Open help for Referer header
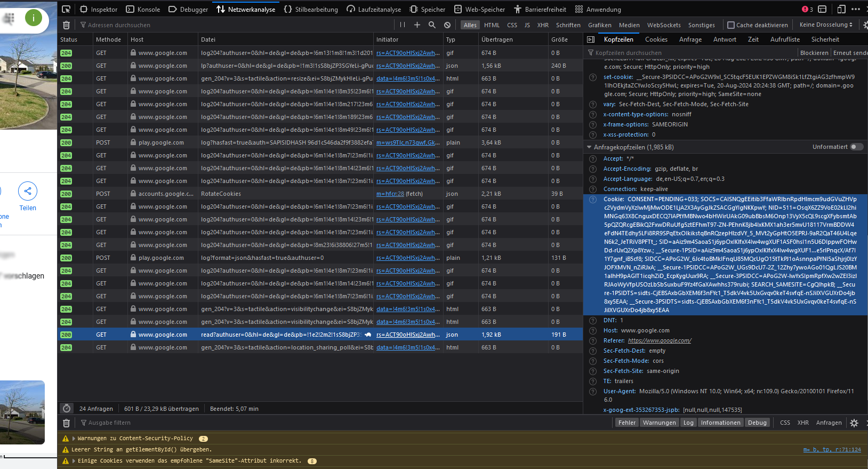This screenshot has width=868, height=469. [x=592, y=341]
